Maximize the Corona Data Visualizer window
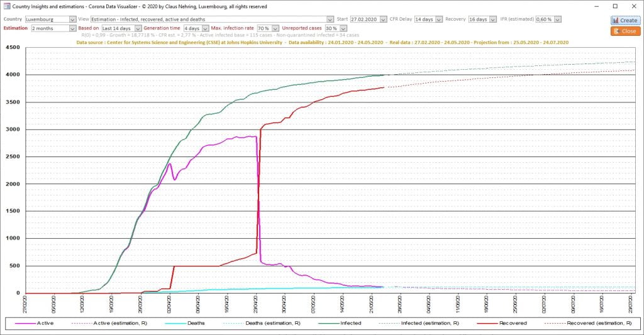The height and width of the screenshot is (335, 644). click(614, 6)
